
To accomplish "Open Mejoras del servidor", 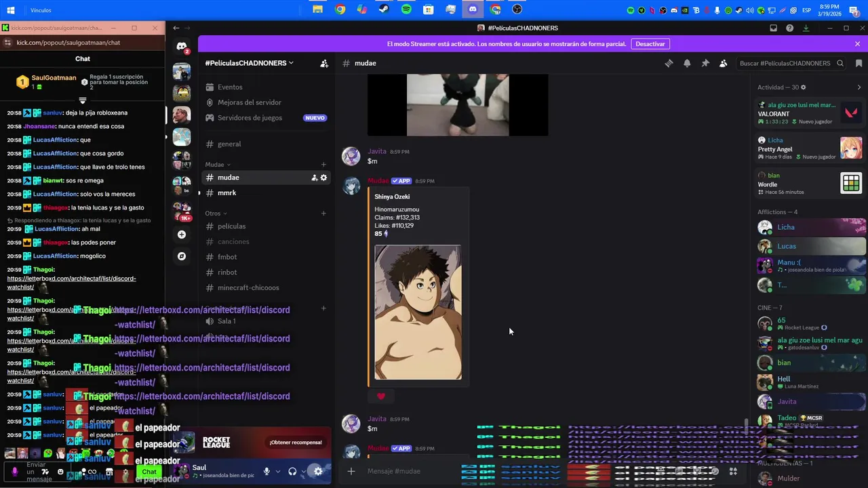I will 266,102.
